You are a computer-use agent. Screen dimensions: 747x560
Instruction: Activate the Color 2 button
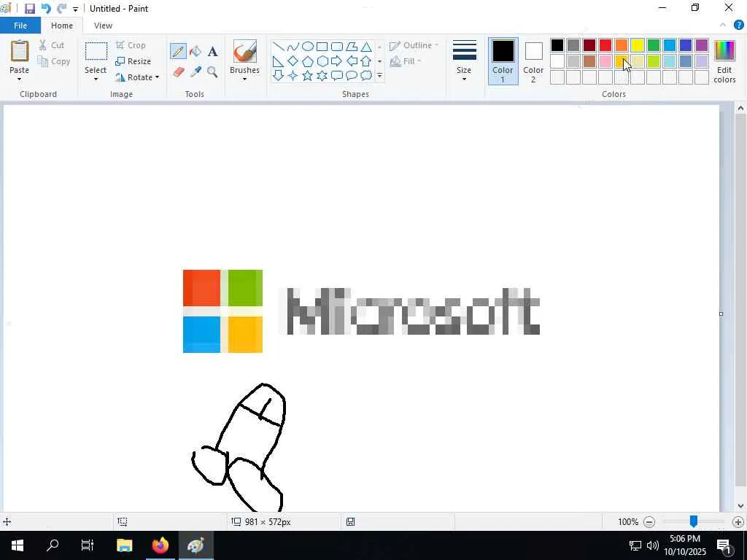pyautogui.click(x=533, y=61)
